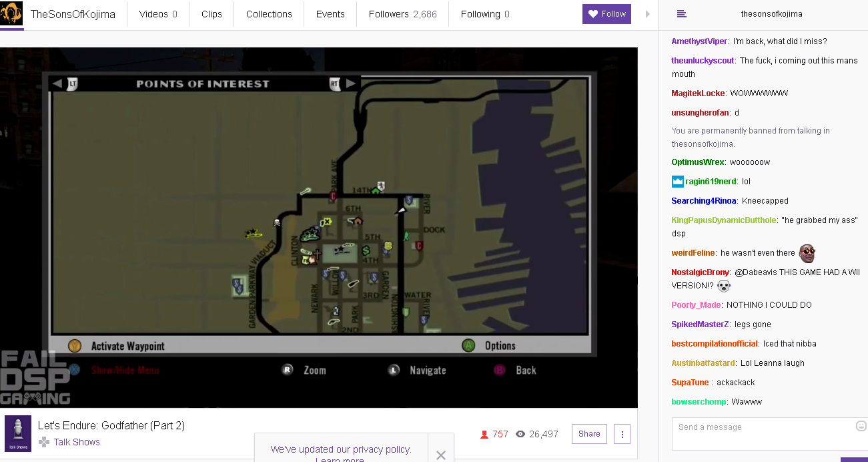The image size is (868, 462).
Task: Click NostalgicBrony username in chat
Action: (700, 272)
